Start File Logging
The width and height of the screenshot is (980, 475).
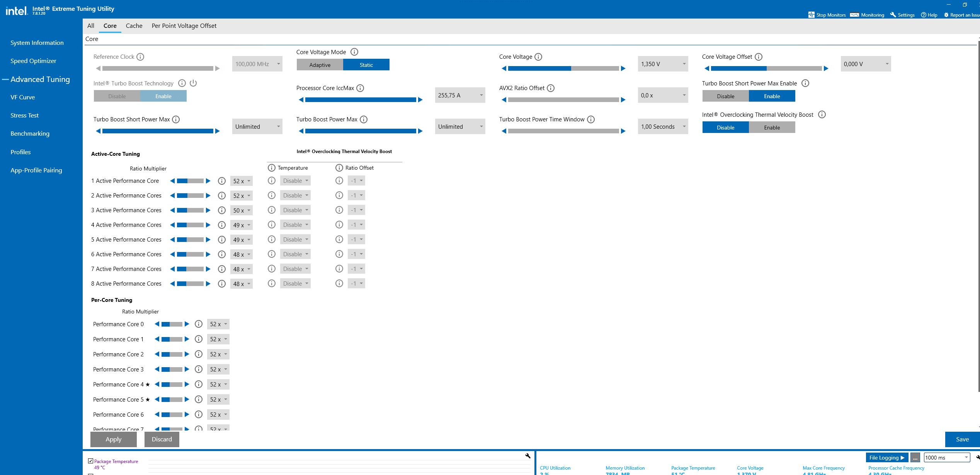pyautogui.click(x=887, y=457)
